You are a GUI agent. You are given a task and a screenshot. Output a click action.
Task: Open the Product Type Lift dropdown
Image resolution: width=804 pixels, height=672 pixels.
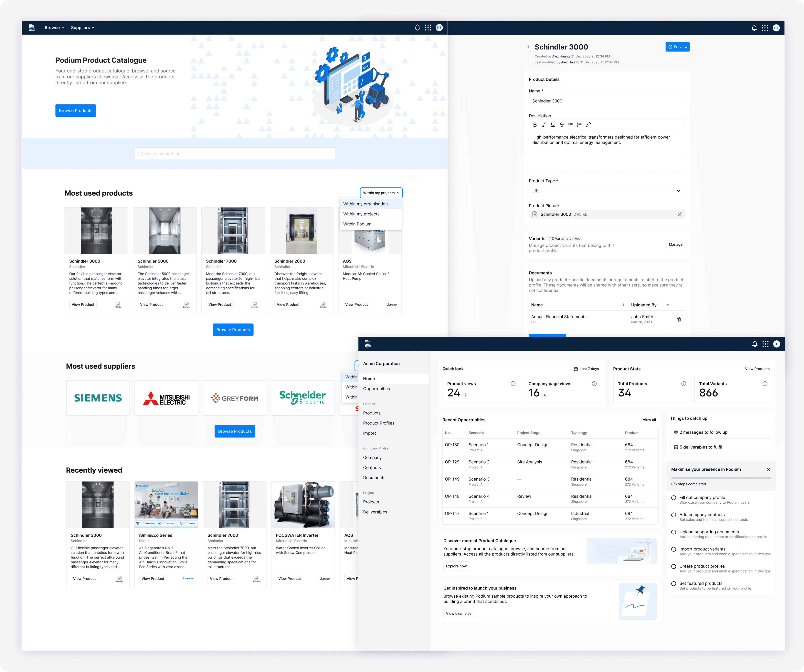point(607,191)
